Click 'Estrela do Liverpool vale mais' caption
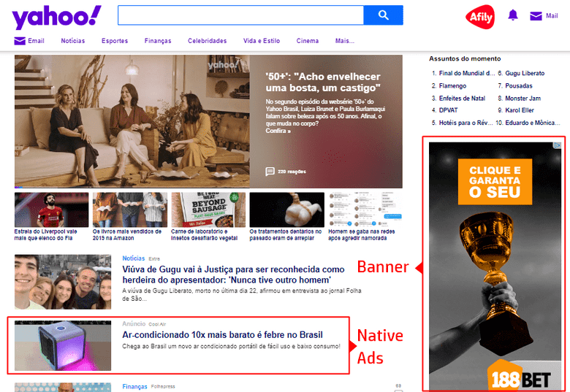The height and width of the screenshot is (392, 570). click(45, 235)
